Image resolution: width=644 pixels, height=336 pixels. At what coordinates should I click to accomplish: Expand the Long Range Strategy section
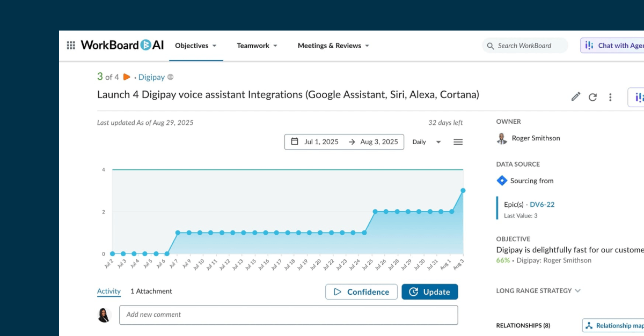[x=578, y=290]
